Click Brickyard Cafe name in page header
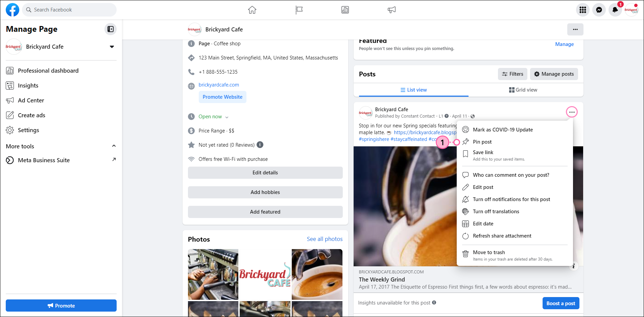 pos(224,29)
